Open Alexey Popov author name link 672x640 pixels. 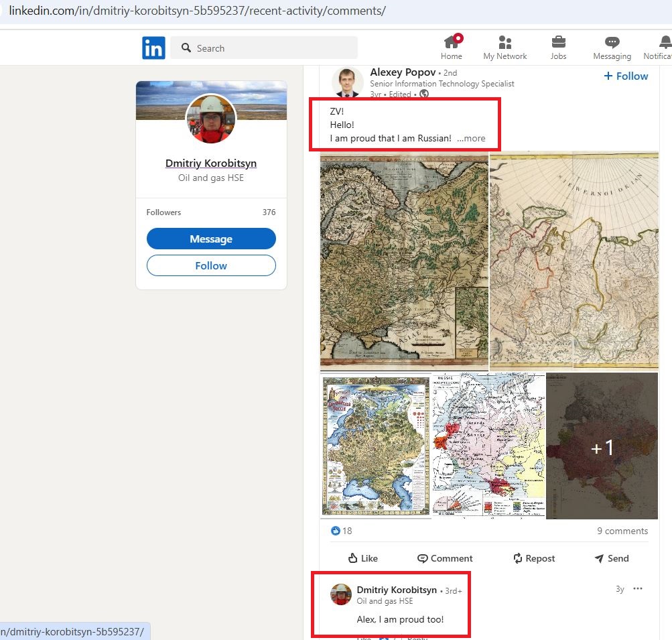403,72
